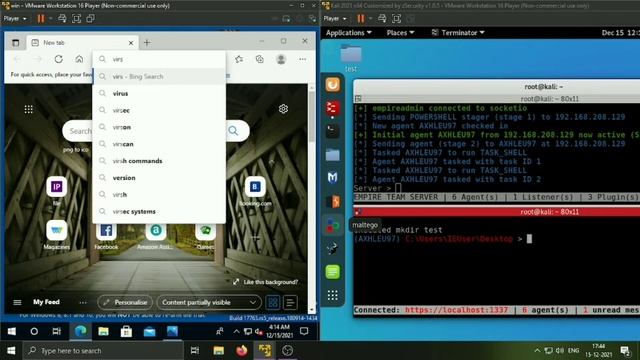Send Ctrl+Alt+Del to win VM
This screenshot has width=640, height=360.
(62, 18)
